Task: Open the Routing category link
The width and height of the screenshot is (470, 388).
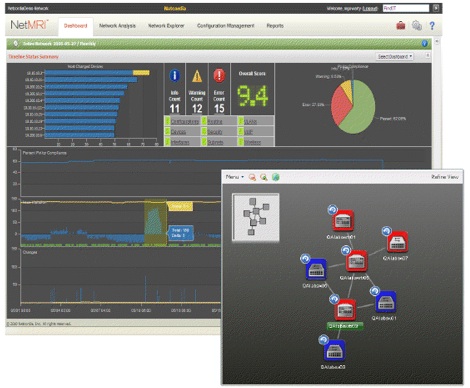Action: (215, 122)
